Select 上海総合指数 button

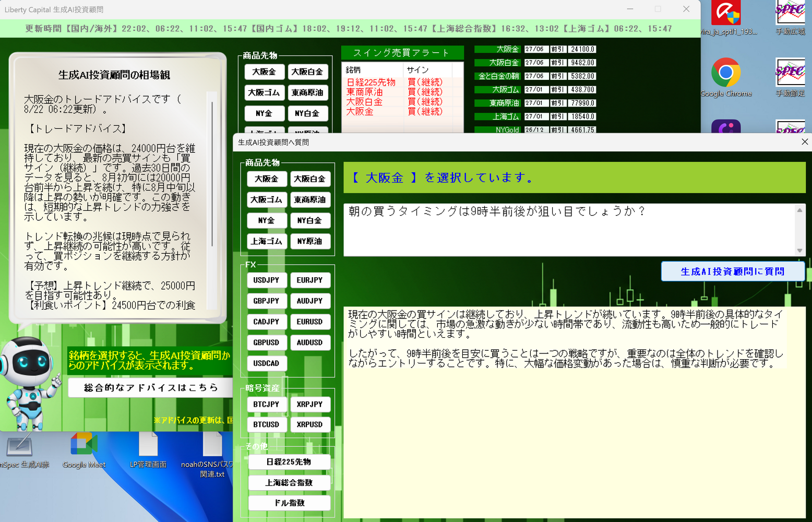pyautogui.click(x=289, y=483)
